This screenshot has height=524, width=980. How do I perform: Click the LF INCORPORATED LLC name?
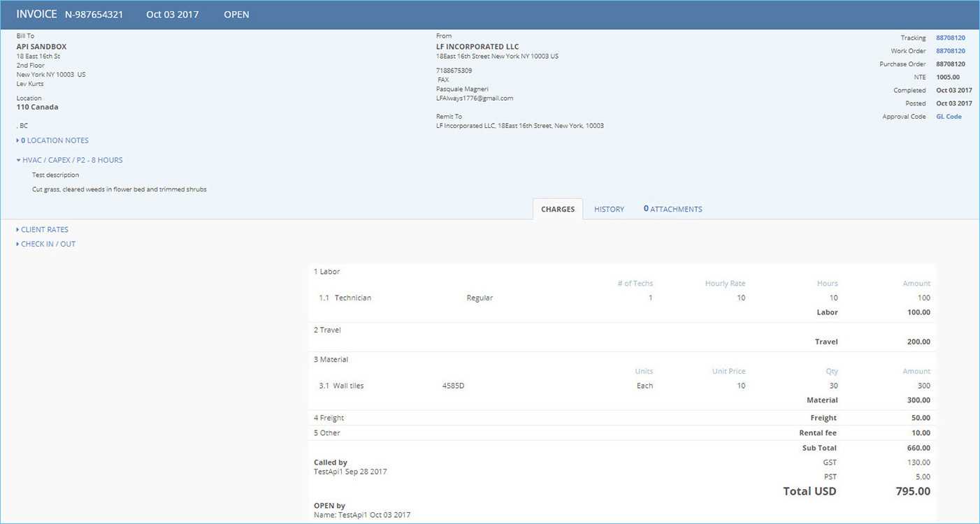[477, 47]
